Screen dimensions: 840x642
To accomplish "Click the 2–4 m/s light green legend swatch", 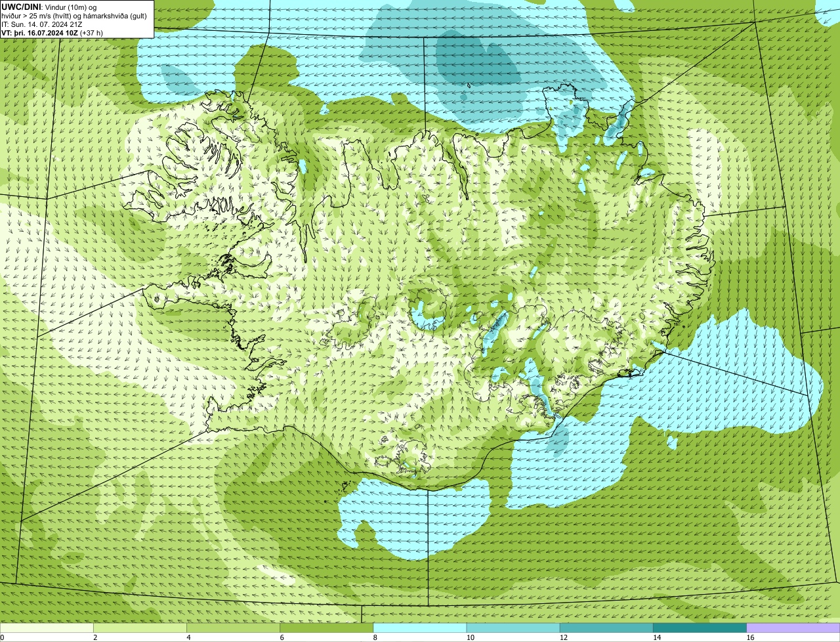I will [140, 628].
